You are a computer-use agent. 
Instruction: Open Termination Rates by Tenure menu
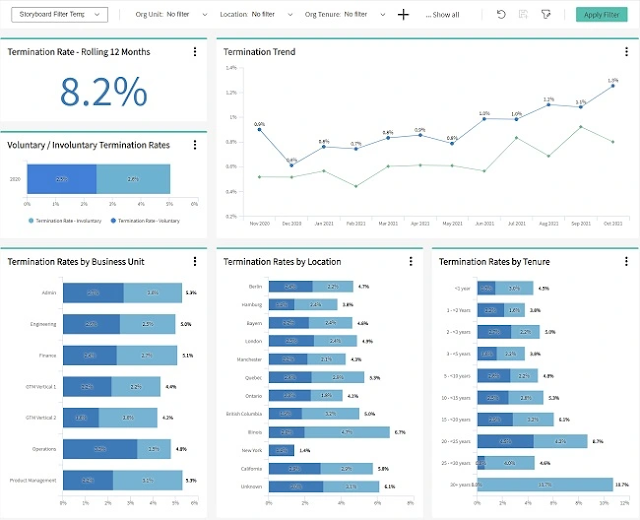coord(626,261)
